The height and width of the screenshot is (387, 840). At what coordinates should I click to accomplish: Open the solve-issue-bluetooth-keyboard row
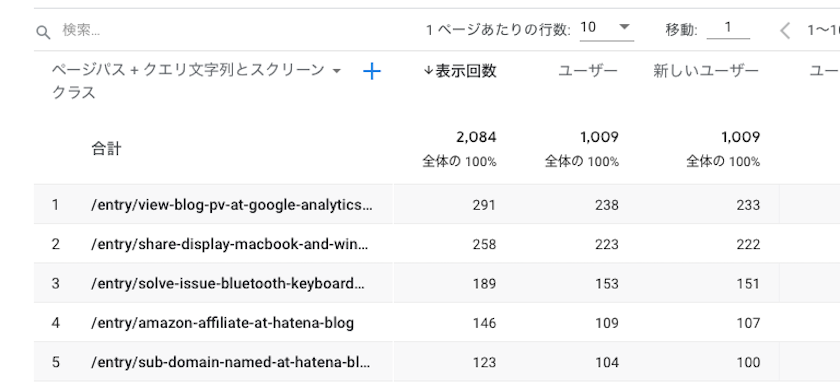(x=228, y=284)
